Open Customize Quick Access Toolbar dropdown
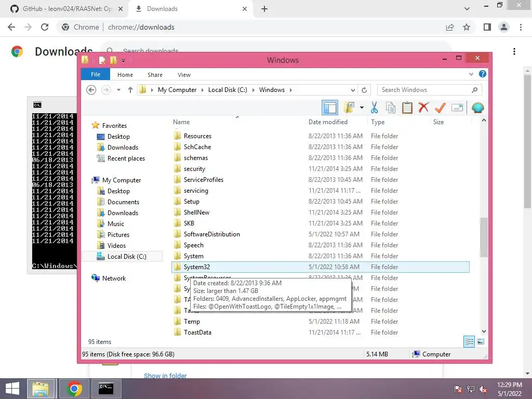Image resolution: width=532 pixels, height=399 pixels. 123,61
